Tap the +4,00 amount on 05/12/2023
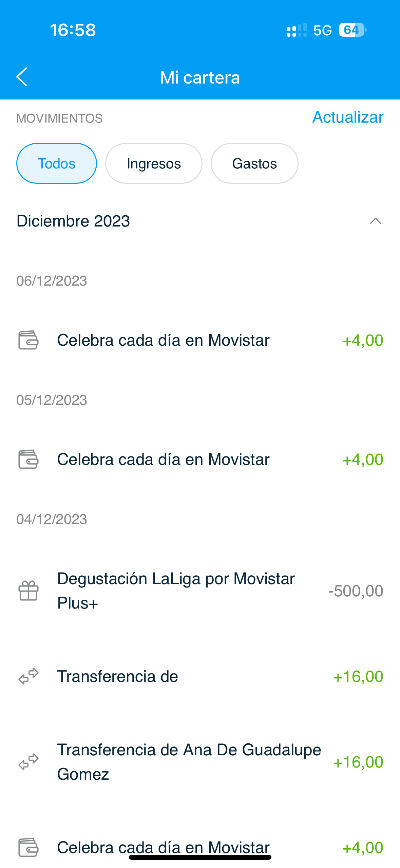 click(363, 459)
